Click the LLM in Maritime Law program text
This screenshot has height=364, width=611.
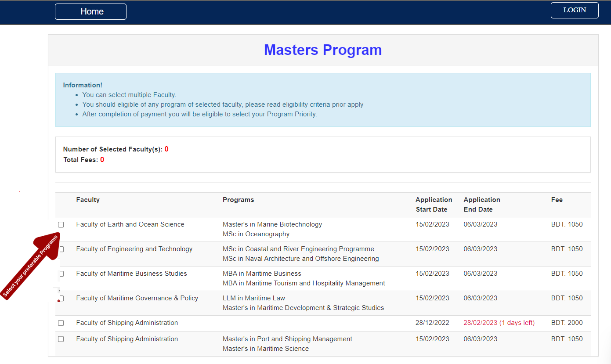click(x=253, y=298)
